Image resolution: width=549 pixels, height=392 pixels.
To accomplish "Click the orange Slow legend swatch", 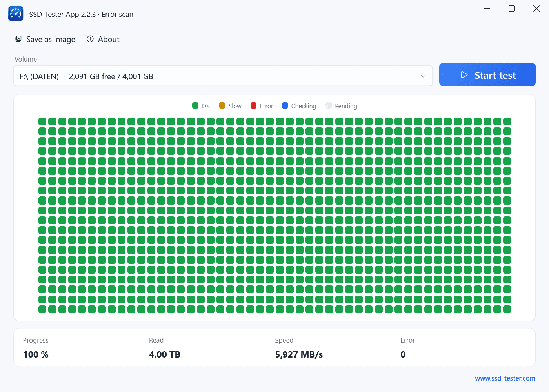I will click(222, 105).
